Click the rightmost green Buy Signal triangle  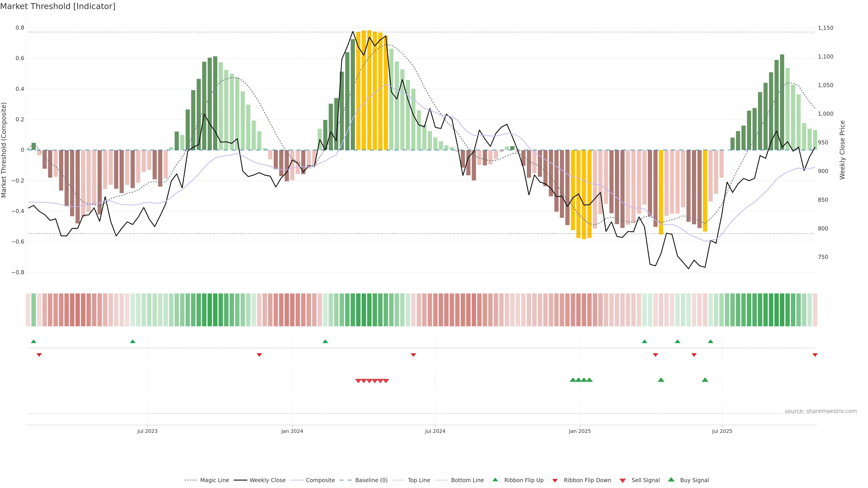coord(705,380)
